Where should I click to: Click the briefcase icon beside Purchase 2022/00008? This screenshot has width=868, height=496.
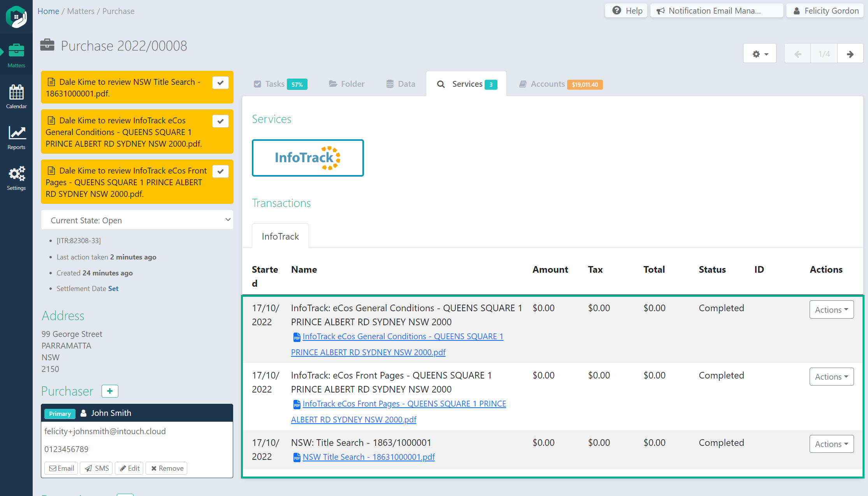(x=47, y=45)
